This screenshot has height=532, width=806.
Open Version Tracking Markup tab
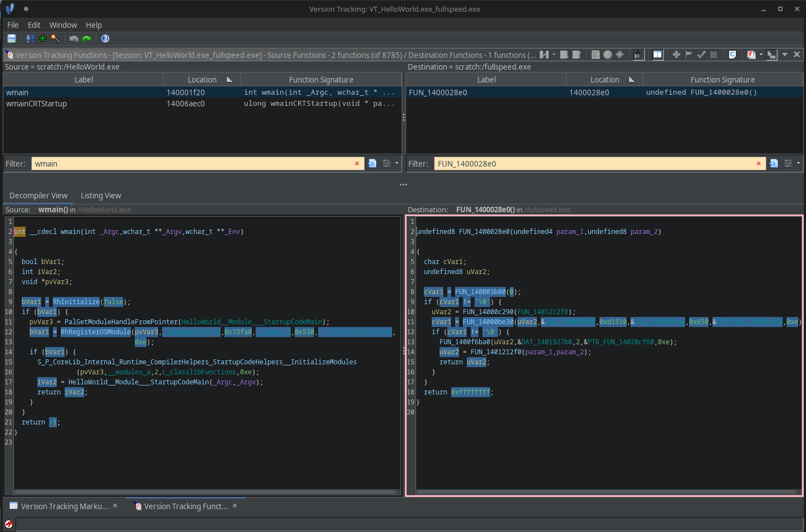[65, 506]
